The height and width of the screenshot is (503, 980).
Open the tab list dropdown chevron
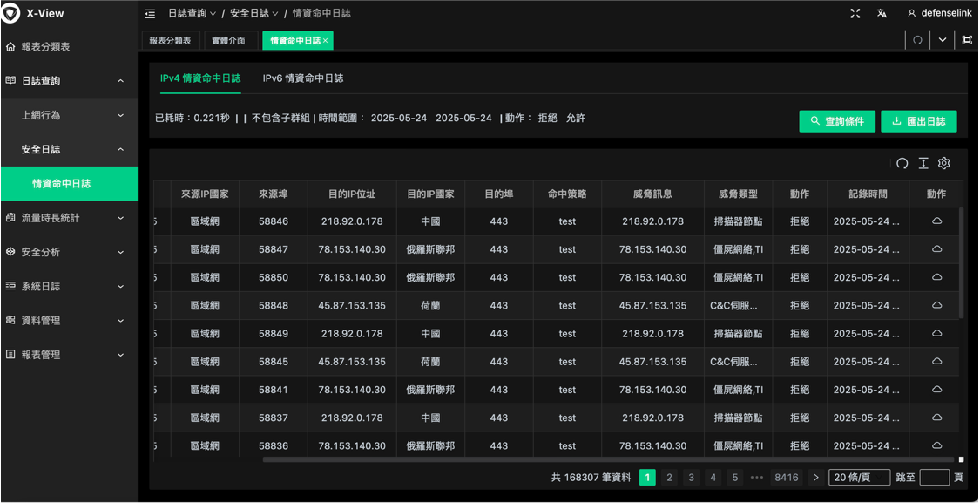[x=942, y=40]
